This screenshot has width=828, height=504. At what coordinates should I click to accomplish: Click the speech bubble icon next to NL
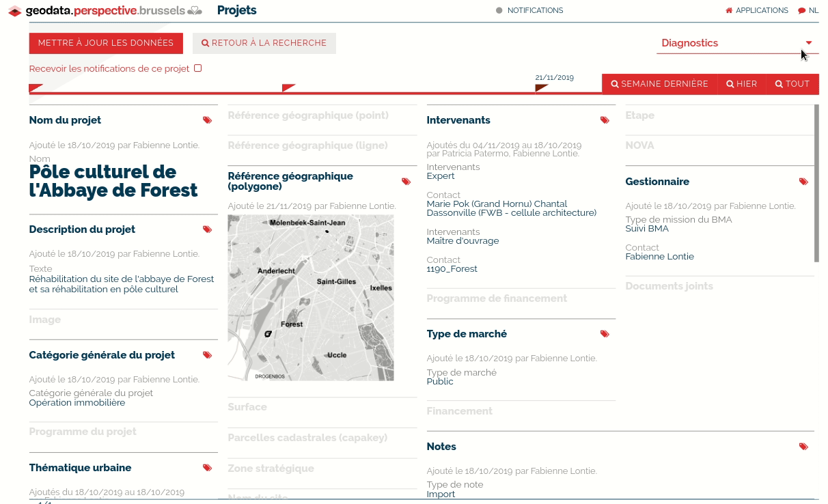tap(801, 10)
